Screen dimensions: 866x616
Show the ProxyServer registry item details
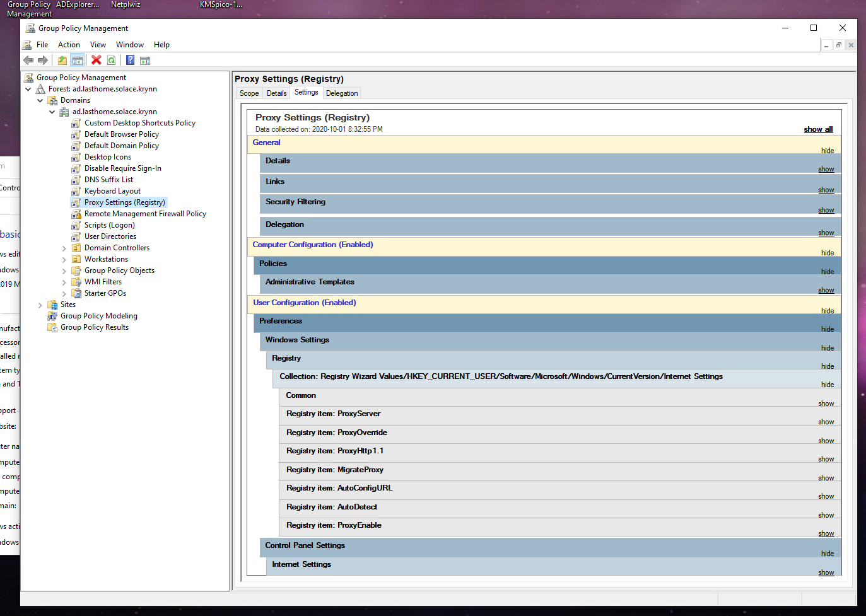point(826,422)
